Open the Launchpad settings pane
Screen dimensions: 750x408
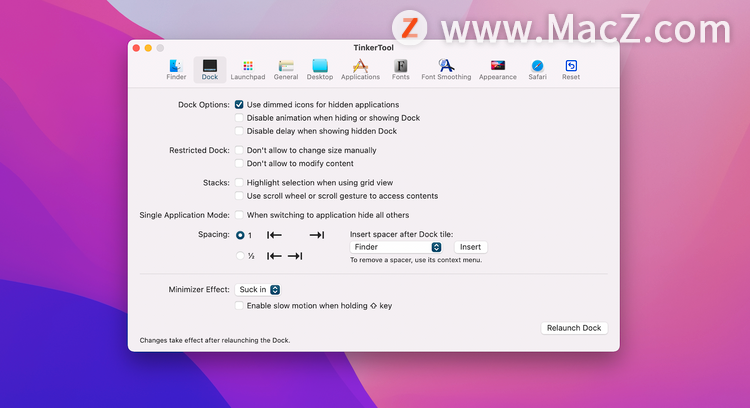tap(248, 69)
